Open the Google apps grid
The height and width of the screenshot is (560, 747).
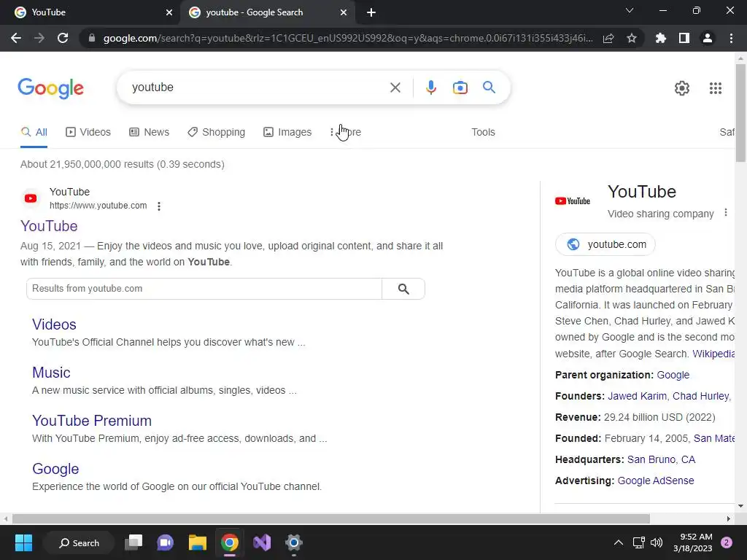(715, 88)
